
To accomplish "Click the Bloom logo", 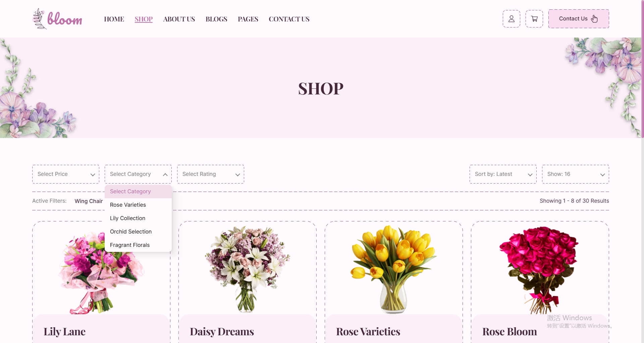I will tap(57, 19).
